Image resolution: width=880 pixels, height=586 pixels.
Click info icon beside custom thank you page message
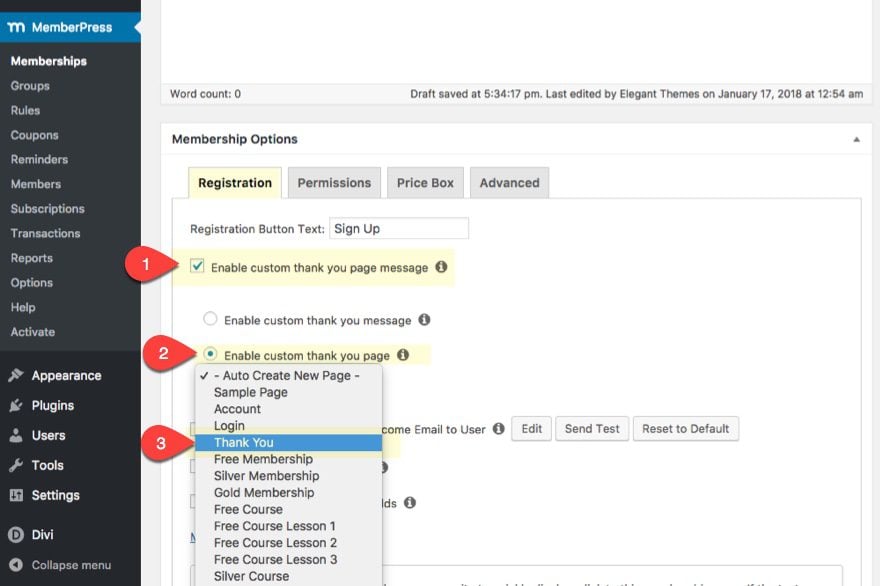click(x=441, y=268)
